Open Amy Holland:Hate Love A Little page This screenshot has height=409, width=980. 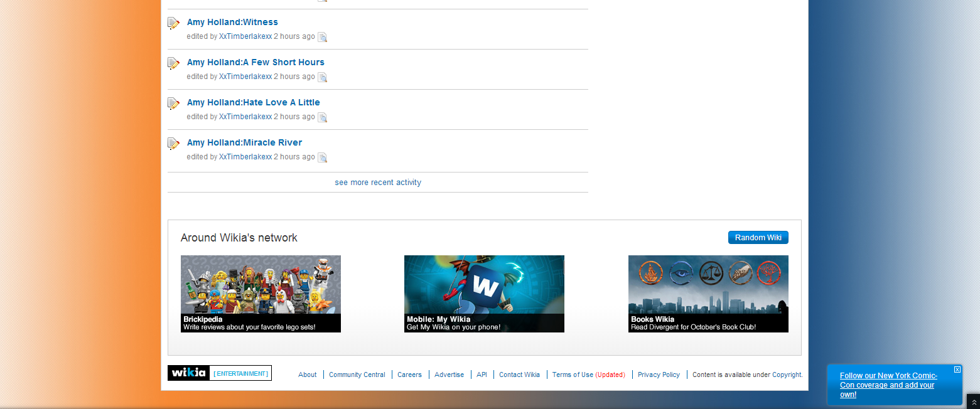pos(254,102)
